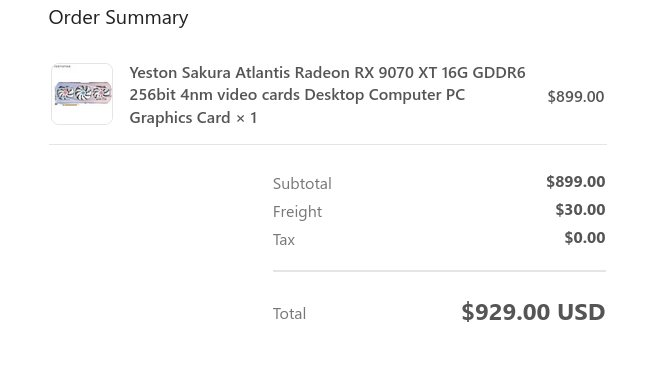Click the Tax amount $0.00
Screen dimensions: 653x366
(x=585, y=238)
